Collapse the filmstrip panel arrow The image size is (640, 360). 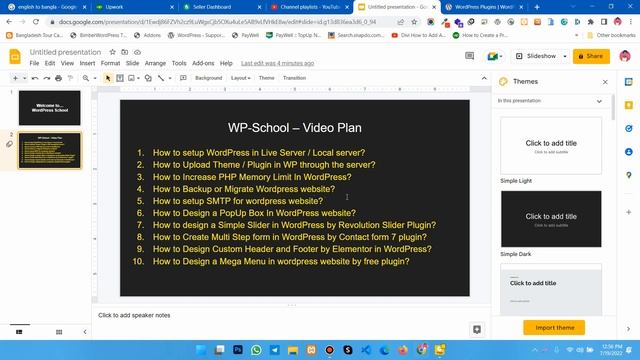85,332
